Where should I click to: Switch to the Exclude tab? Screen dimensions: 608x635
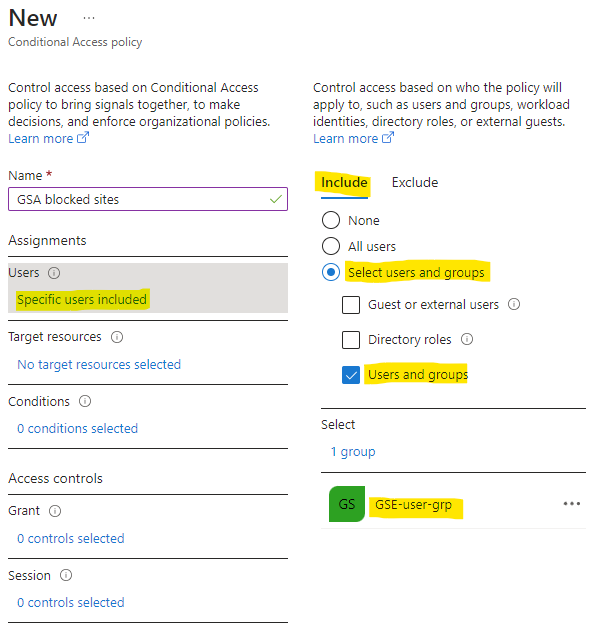pos(415,183)
